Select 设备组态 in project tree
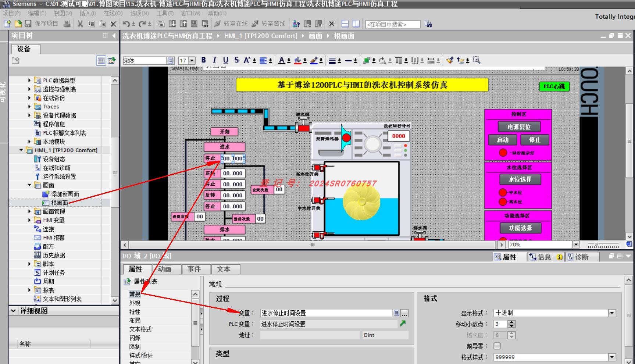This screenshot has height=364, width=635. point(54,159)
